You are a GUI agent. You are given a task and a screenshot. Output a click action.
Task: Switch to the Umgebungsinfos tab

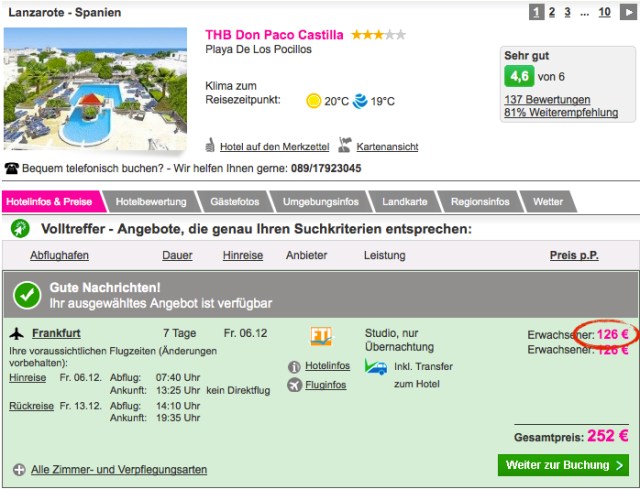pyautogui.click(x=321, y=202)
